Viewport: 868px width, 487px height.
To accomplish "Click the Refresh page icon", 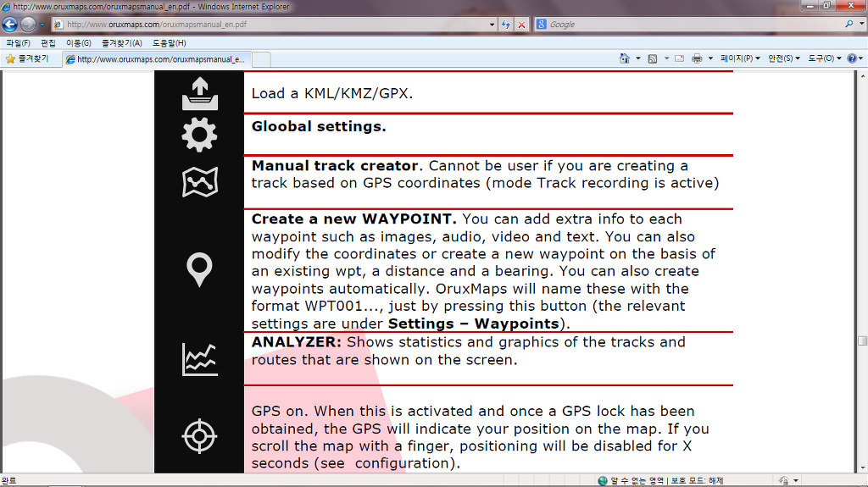I will (x=505, y=25).
